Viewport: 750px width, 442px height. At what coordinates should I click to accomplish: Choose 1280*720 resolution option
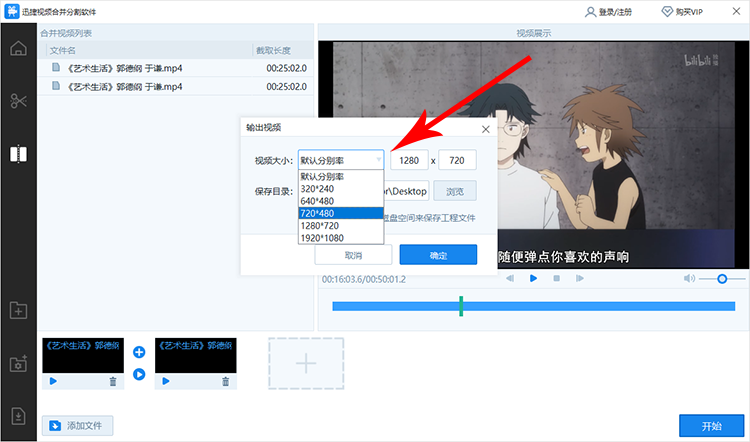(341, 225)
